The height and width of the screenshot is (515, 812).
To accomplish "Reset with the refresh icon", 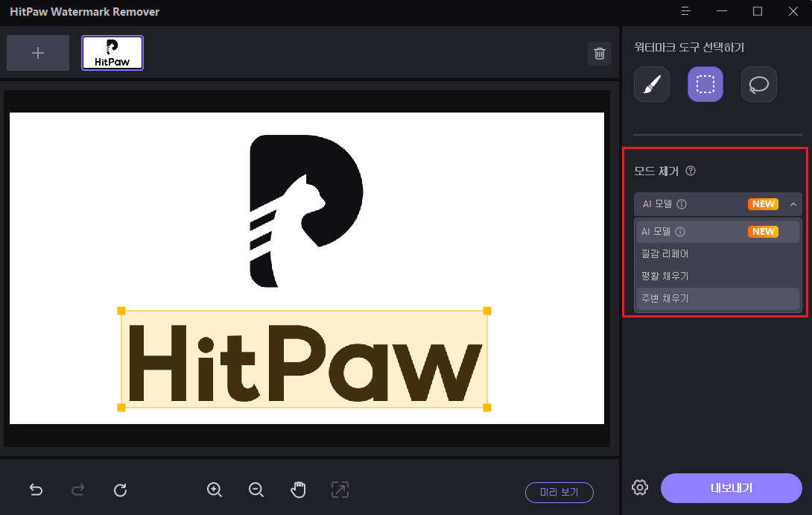I will 120,490.
